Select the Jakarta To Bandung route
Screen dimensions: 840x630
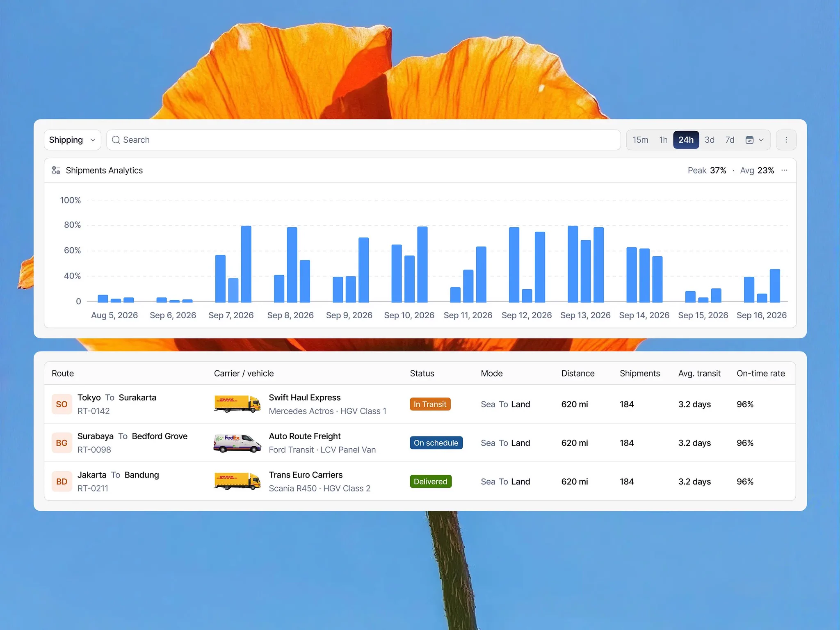[118, 475]
